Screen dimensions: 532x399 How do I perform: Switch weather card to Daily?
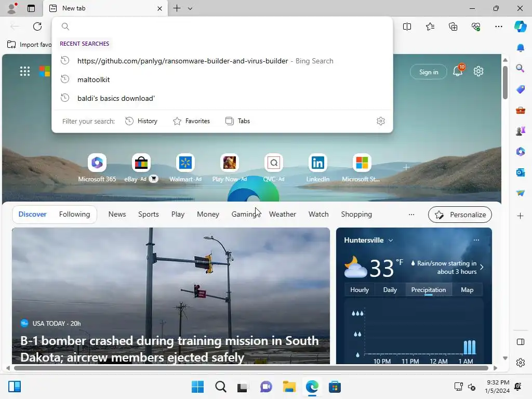pyautogui.click(x=390, y=290)
